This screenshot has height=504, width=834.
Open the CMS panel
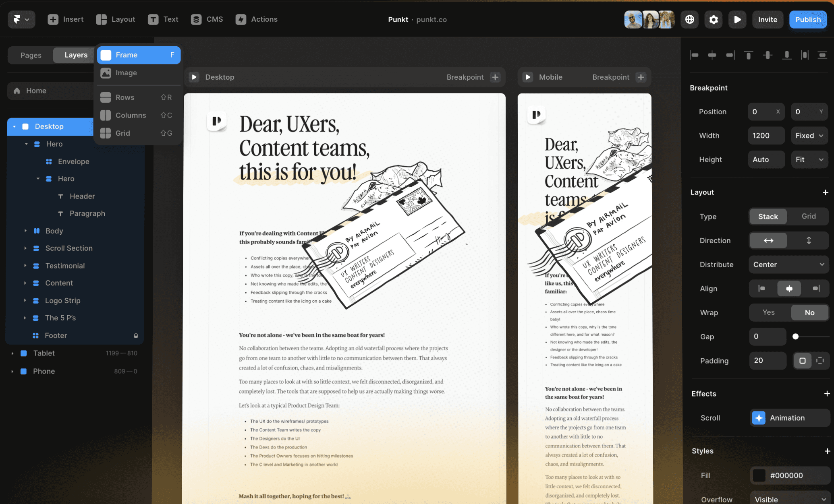207,19
